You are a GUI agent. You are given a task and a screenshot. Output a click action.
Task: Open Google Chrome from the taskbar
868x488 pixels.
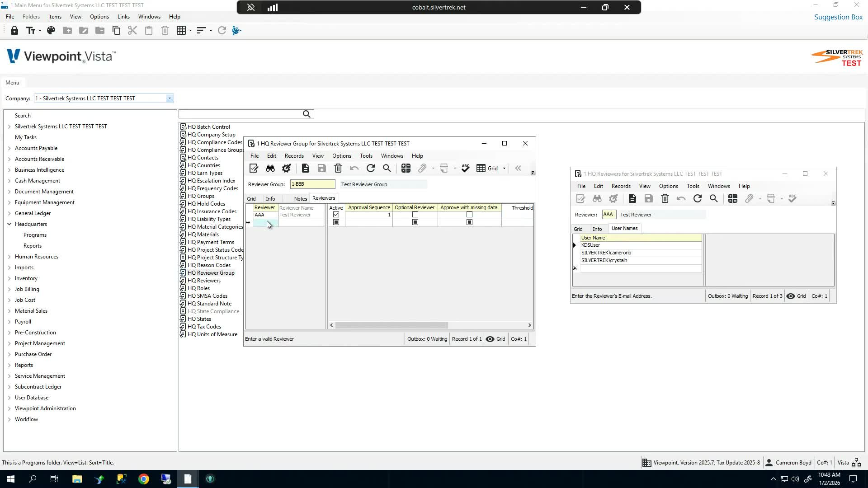[144, 479]
